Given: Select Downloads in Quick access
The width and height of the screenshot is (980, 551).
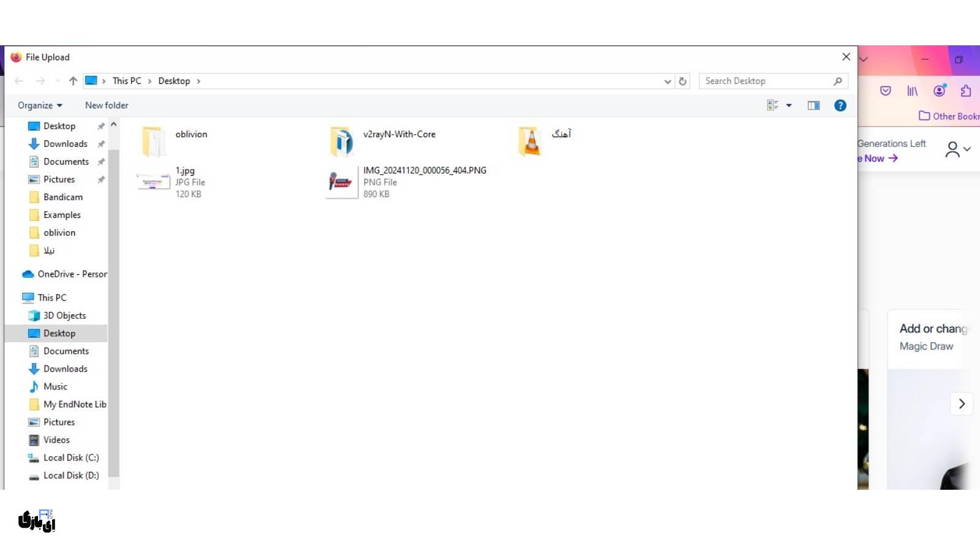Looking at the screenshot, I should 65,144.
